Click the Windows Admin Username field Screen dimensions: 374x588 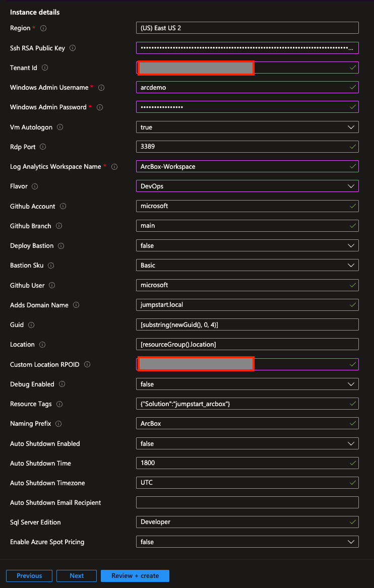[x=247, y=87]
